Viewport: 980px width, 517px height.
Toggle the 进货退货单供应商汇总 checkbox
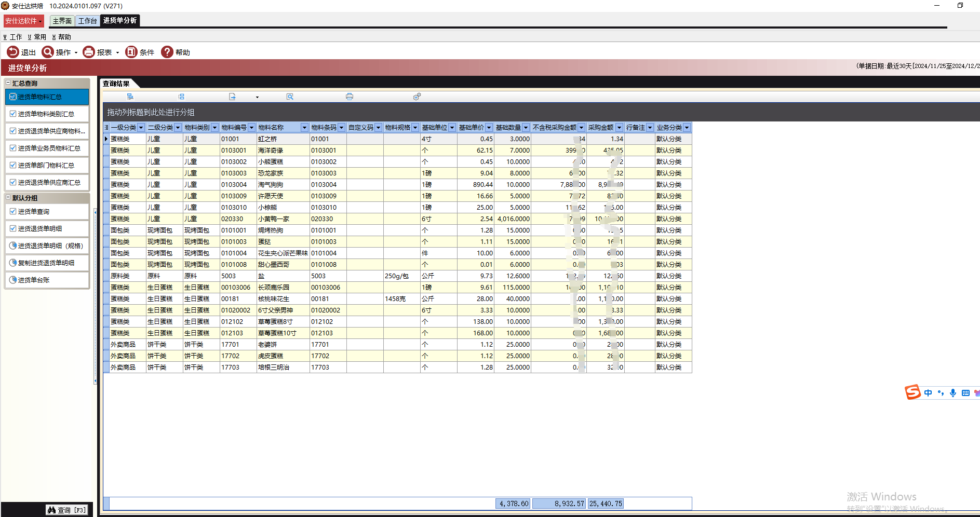coord(13,182)
